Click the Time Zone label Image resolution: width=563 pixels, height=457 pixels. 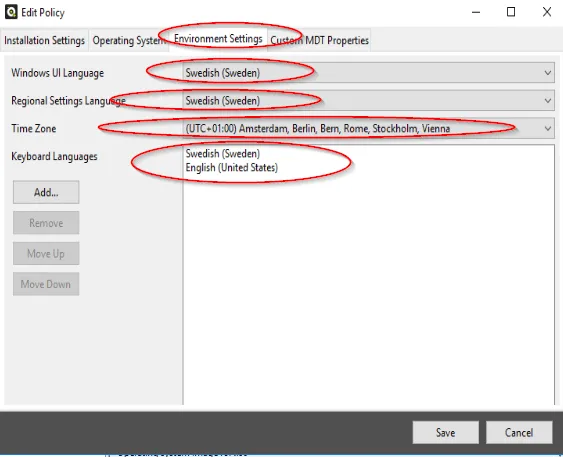pyautogui.click(x=34, y=129)
